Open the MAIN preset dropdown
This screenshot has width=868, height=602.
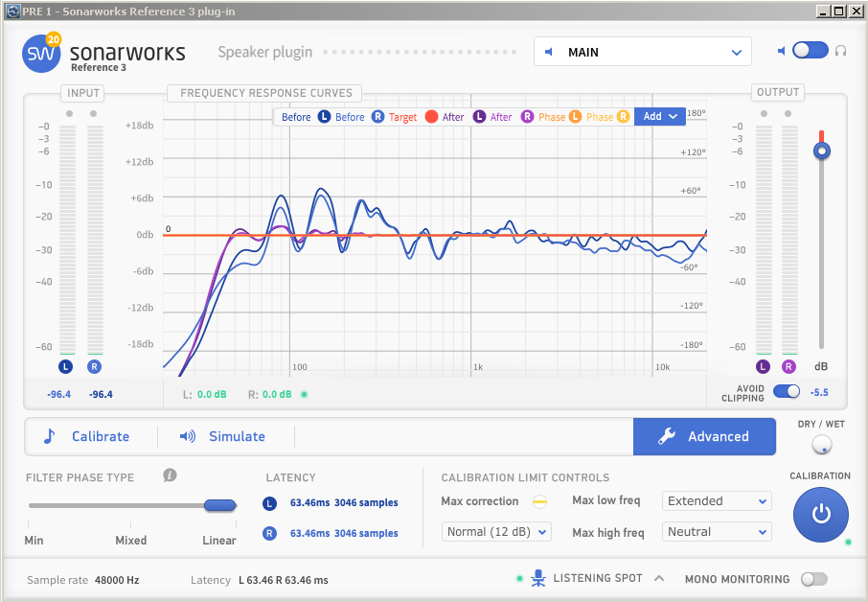642,52
